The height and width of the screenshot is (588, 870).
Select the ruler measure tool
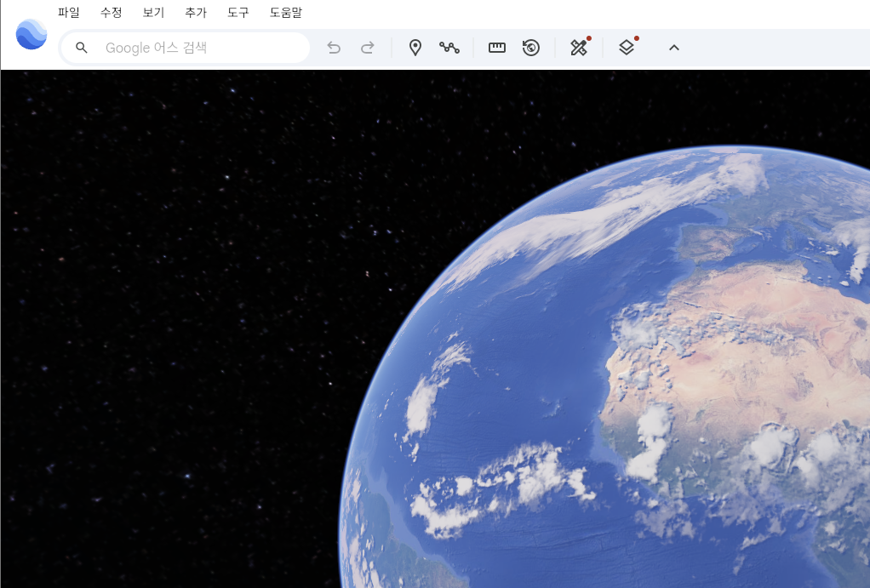click(496, 48)
